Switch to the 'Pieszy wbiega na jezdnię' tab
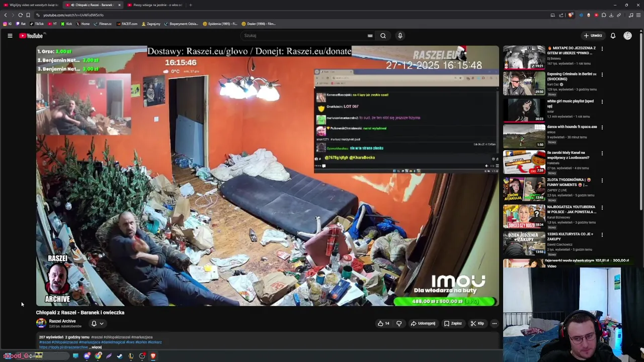This screenshot has width=644, height=362. (154, 5)
